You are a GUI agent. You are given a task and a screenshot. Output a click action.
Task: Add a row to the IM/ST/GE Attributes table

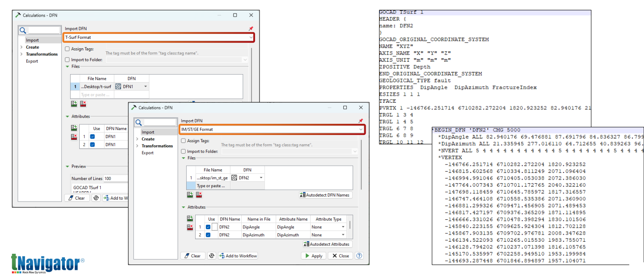click(190, 219)
